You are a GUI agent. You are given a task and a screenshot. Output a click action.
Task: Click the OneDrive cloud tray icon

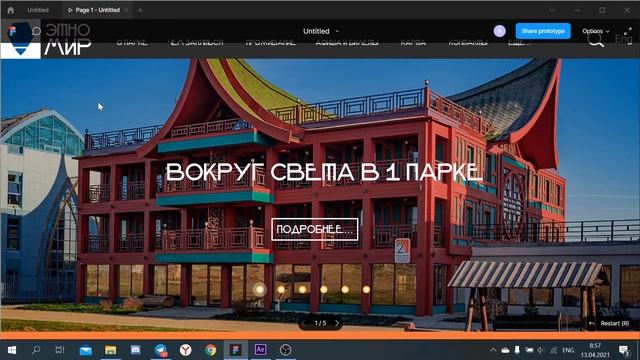pyautogui.click(x=505, y=350)
